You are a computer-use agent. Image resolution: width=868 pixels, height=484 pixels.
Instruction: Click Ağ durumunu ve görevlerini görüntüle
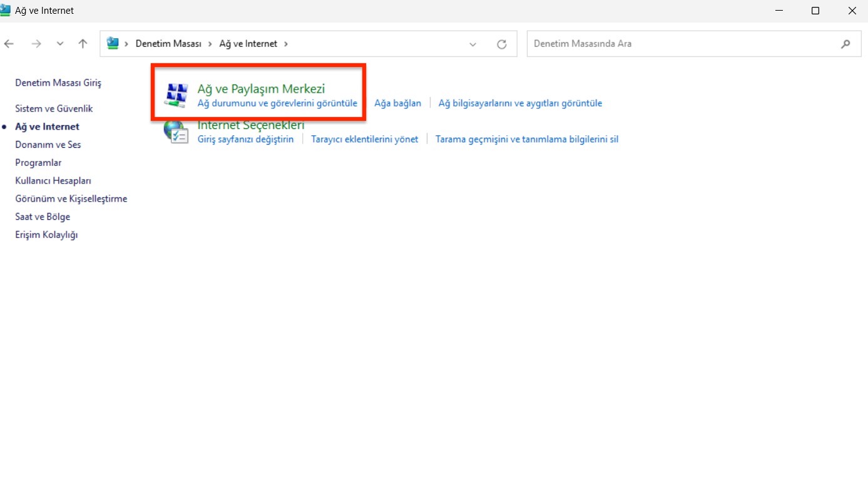277,103
